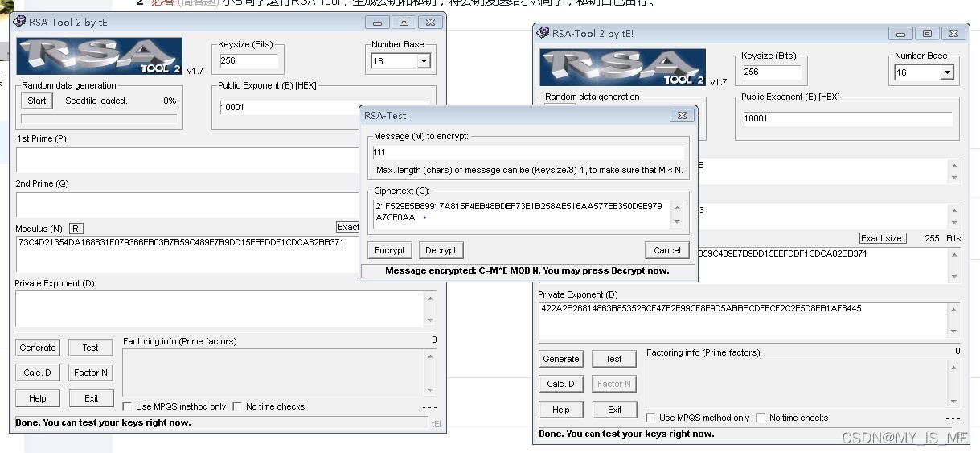The width and height of the screenshot is (980, 453).
Task: Focus Public Exponent field in left window
Action: [289, 107]
